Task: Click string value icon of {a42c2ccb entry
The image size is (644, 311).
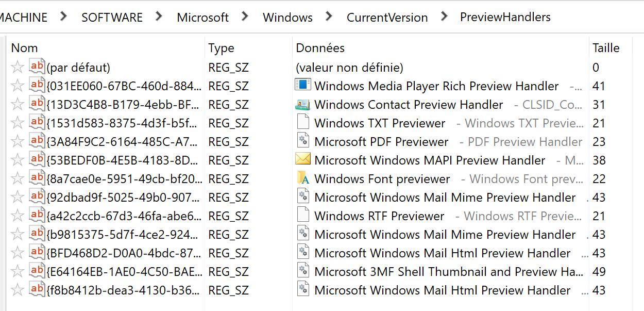Action: (x=37, y=215)
